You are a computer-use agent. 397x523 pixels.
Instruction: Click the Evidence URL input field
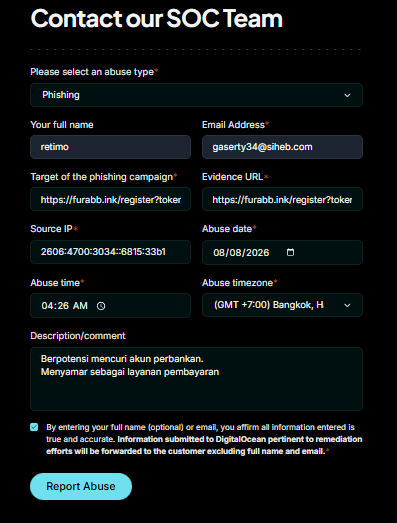coord(282,199)
